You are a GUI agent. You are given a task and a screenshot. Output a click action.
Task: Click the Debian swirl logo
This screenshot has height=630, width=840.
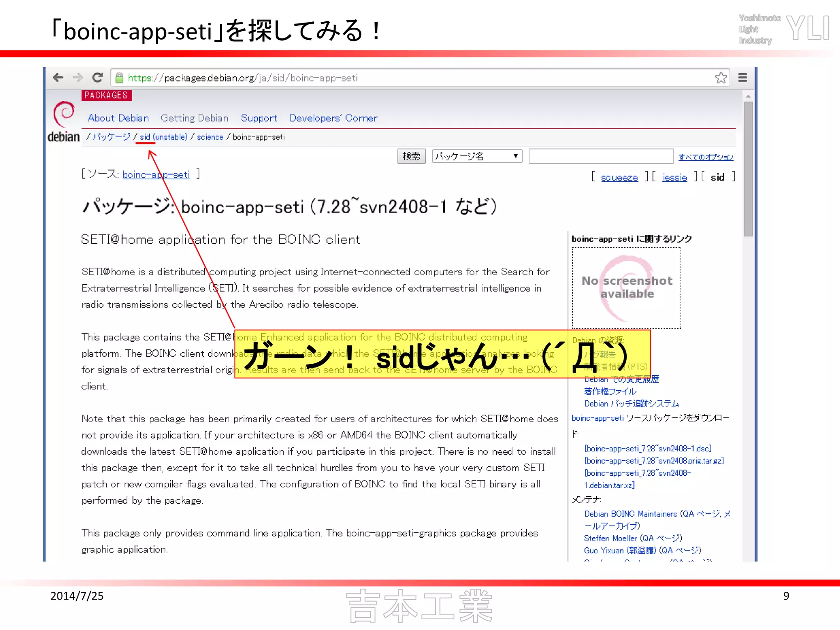coord(64,114)
